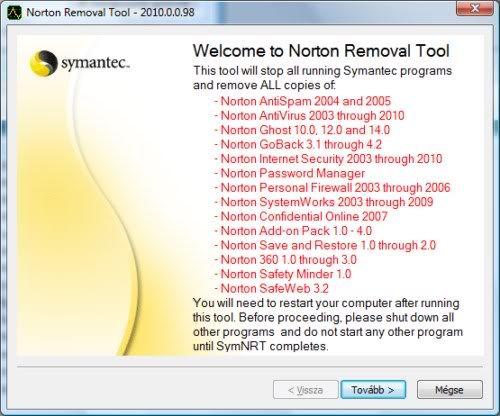Click the Symantec logo
Viewport: 500px width, 416px height.
[79, 63]
